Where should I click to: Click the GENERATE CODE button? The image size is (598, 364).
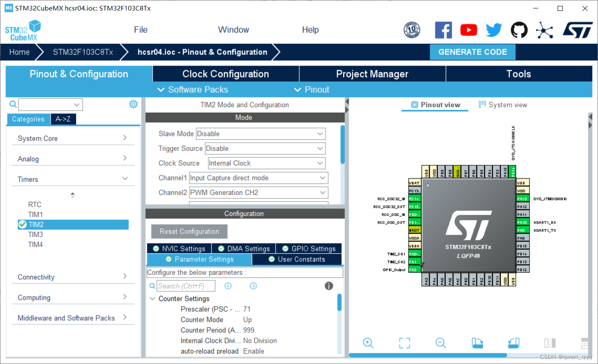(x=473, y=52)
